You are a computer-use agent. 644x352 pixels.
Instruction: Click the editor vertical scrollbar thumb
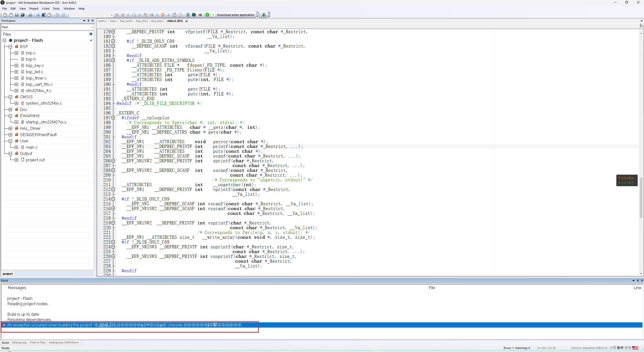point(641,198)
